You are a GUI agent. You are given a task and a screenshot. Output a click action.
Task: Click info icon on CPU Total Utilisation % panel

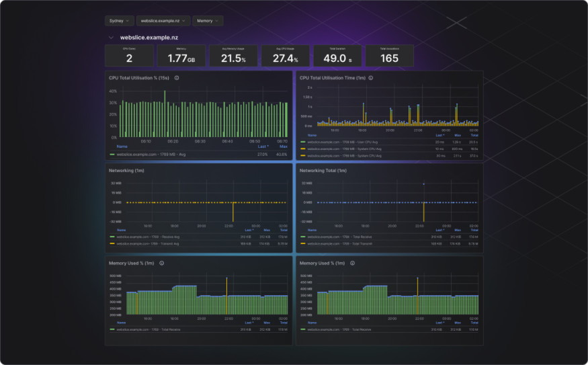pyautogui.click(x=177, y=78)
